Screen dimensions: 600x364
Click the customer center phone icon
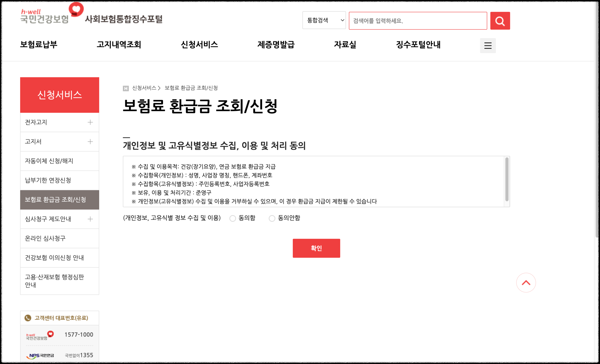pos(28,318)
